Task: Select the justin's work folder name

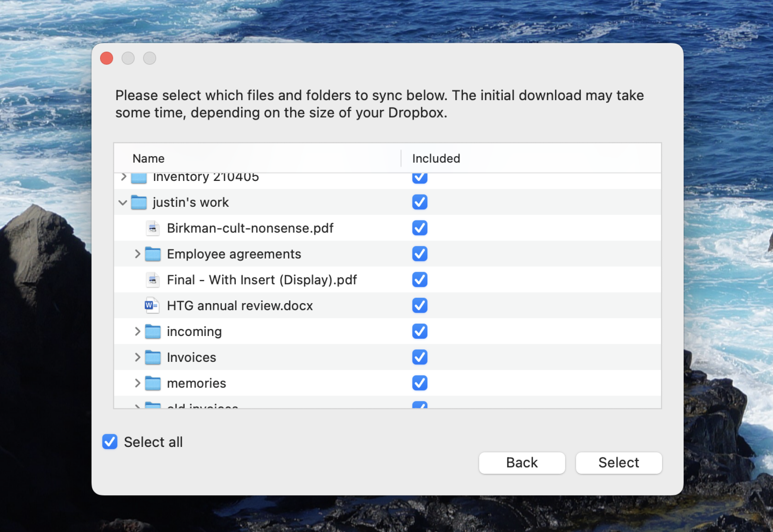Action: (x=191, y=202)
